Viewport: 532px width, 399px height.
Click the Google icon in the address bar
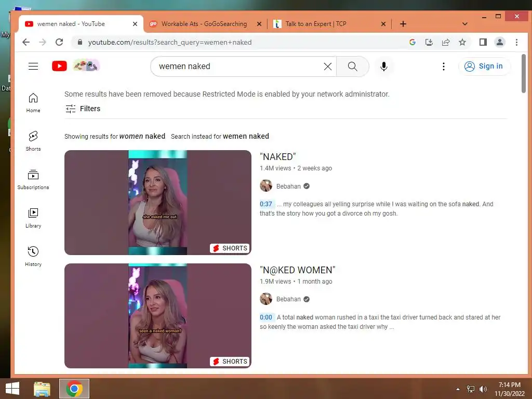(x=412, y=42)
